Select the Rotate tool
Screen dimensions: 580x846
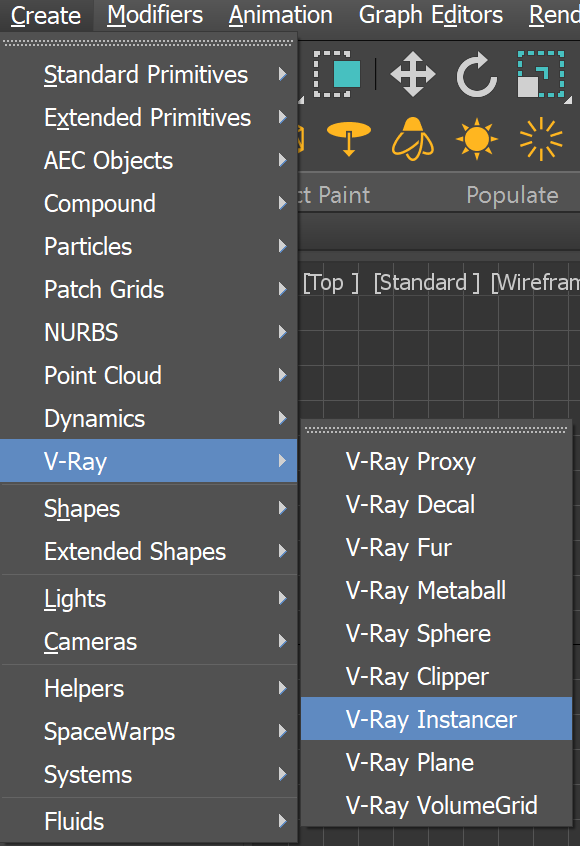point(476,75)
